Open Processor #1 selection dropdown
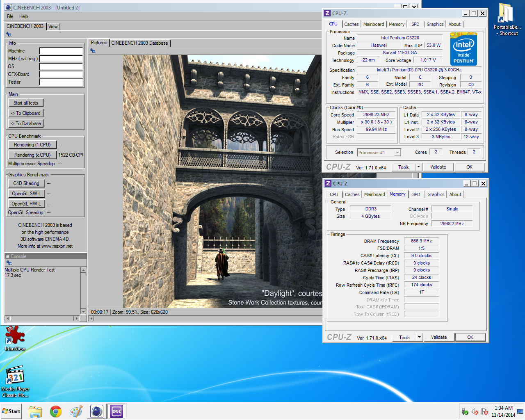Image resolution: width=525 pixels, height=420 pixels. (397, 153)
